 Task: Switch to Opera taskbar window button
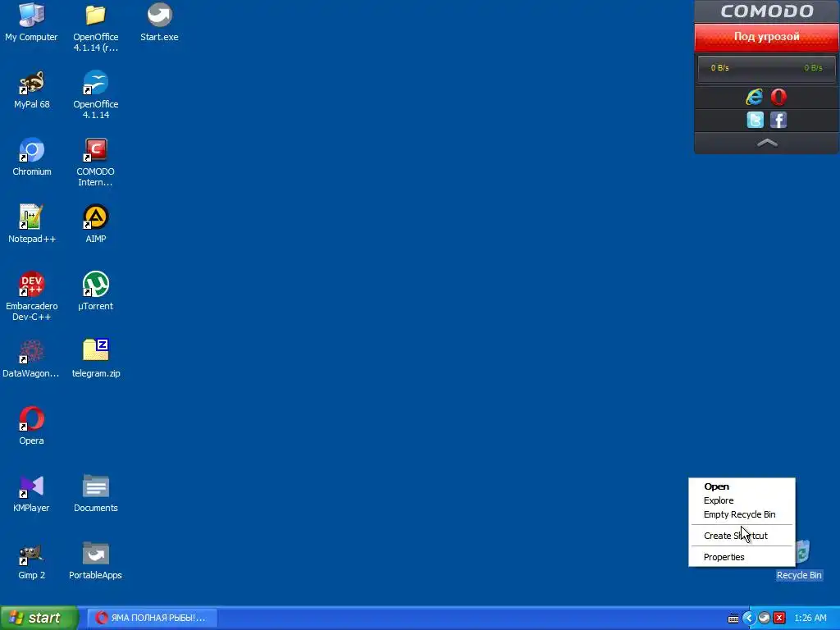[152, 619]
